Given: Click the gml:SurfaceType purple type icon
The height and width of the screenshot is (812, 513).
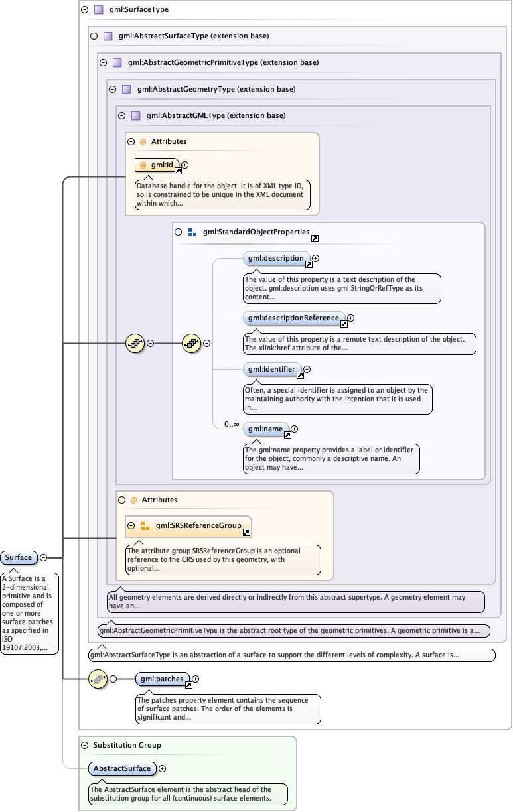Looking at the screenshot, I should [98, 10].
